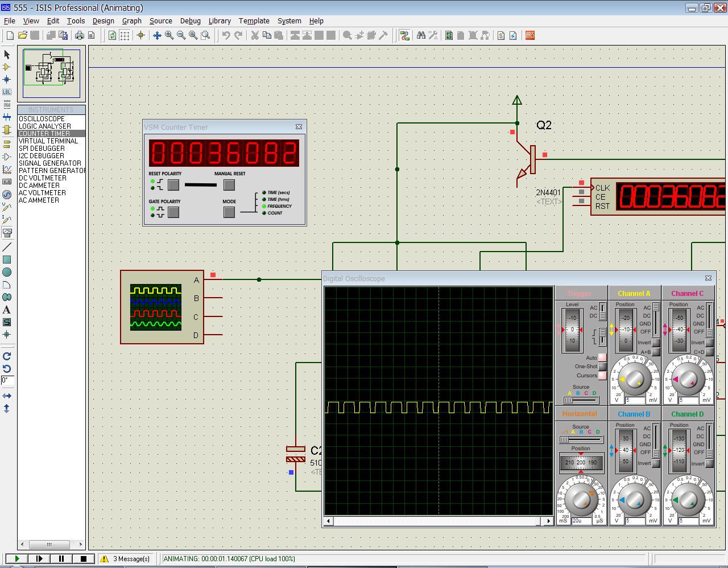
Task: Toggle Channel A Invert button
Action: click(656, 343)
